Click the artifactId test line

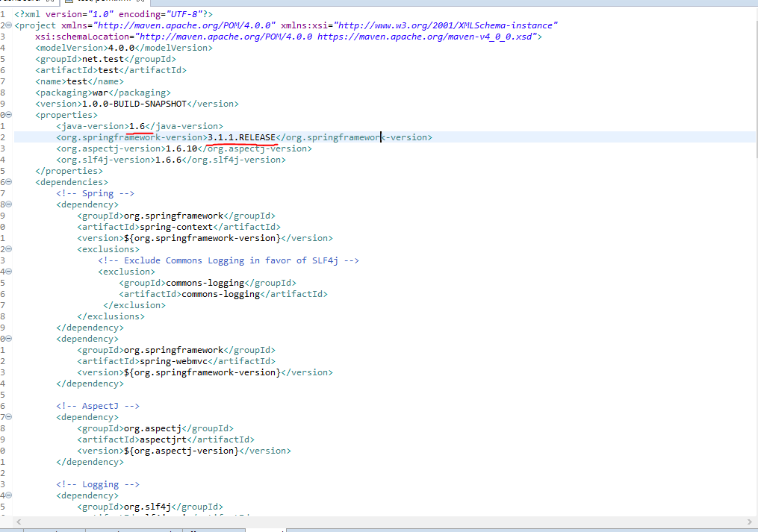(x=111, y=70)
